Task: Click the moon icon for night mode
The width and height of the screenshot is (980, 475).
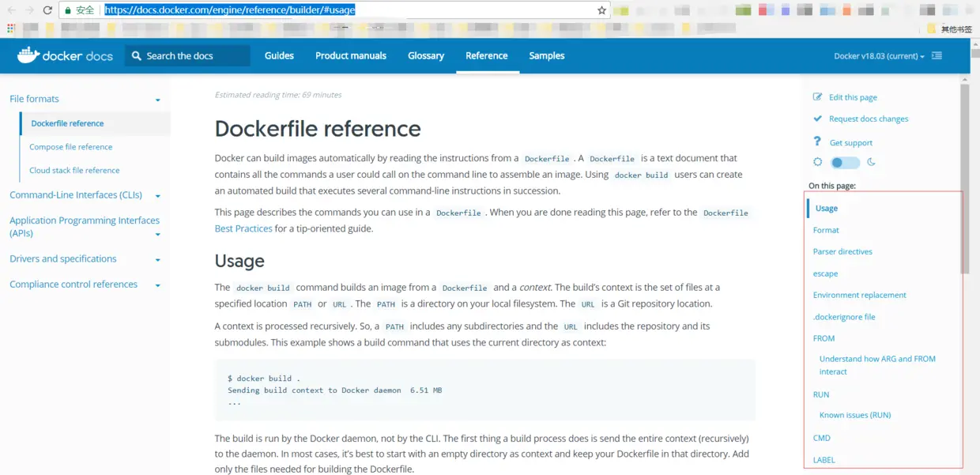Action: click(x=871, y=162)
